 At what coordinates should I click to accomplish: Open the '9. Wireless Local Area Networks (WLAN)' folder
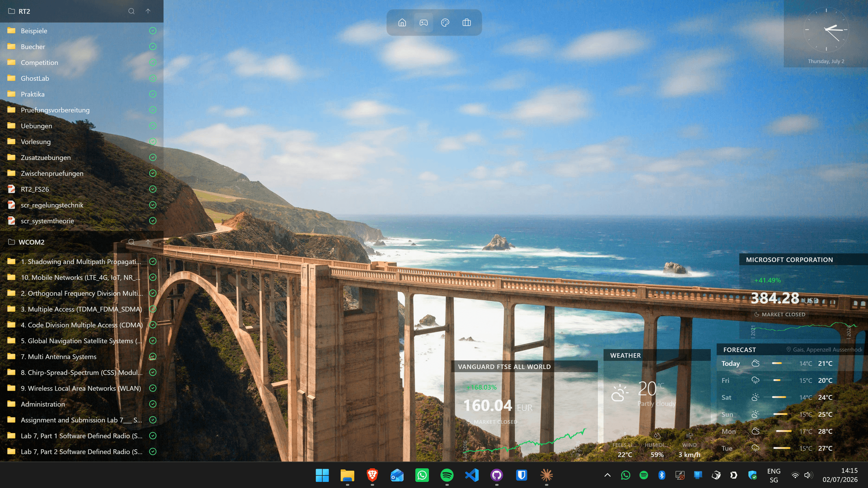coord(82,388)
